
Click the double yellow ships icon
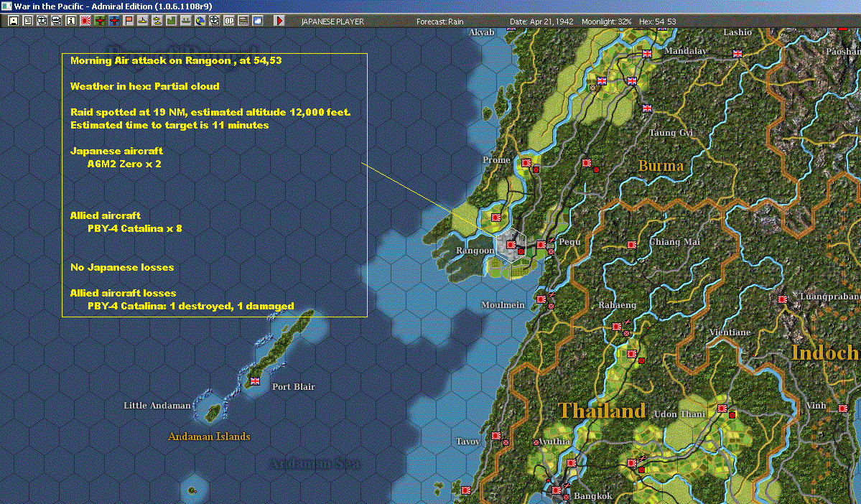157,21
